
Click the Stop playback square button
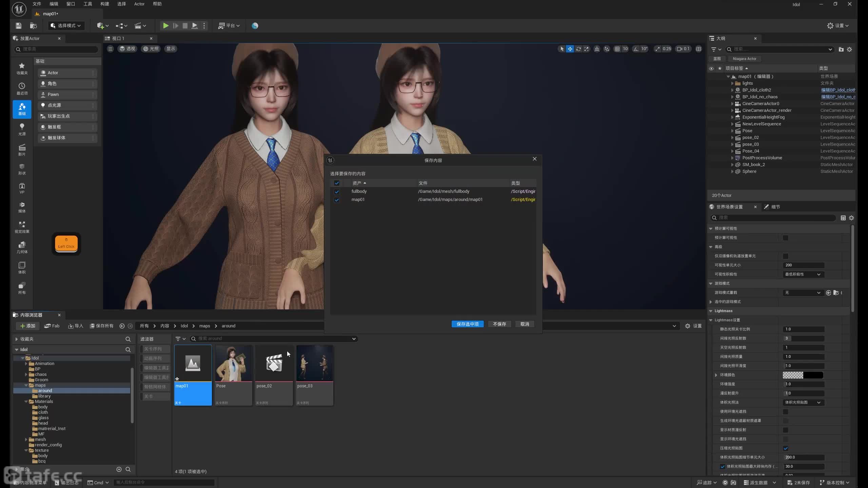point(185,26)
